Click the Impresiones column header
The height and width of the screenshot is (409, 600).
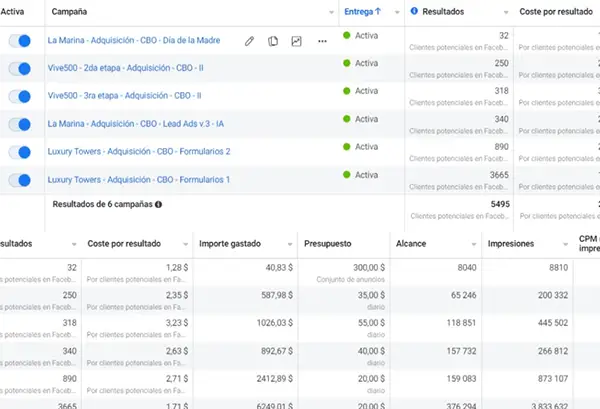509,243
